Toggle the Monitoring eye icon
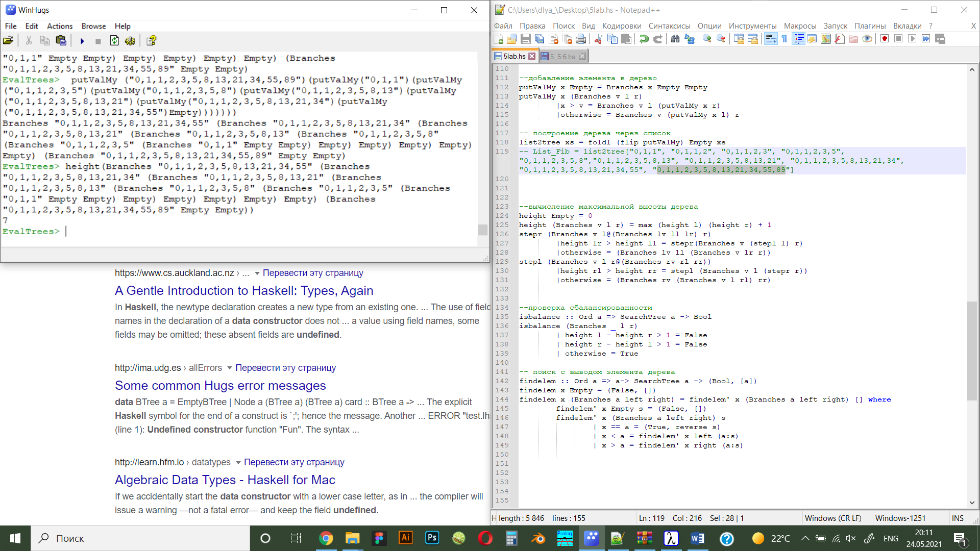This screenshot has width=980, height=551. point(867,39)
